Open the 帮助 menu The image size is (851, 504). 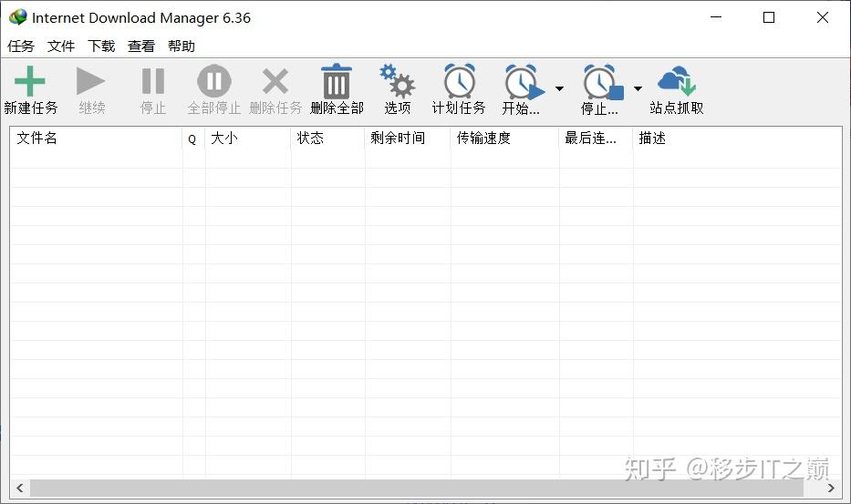[182, 46]
